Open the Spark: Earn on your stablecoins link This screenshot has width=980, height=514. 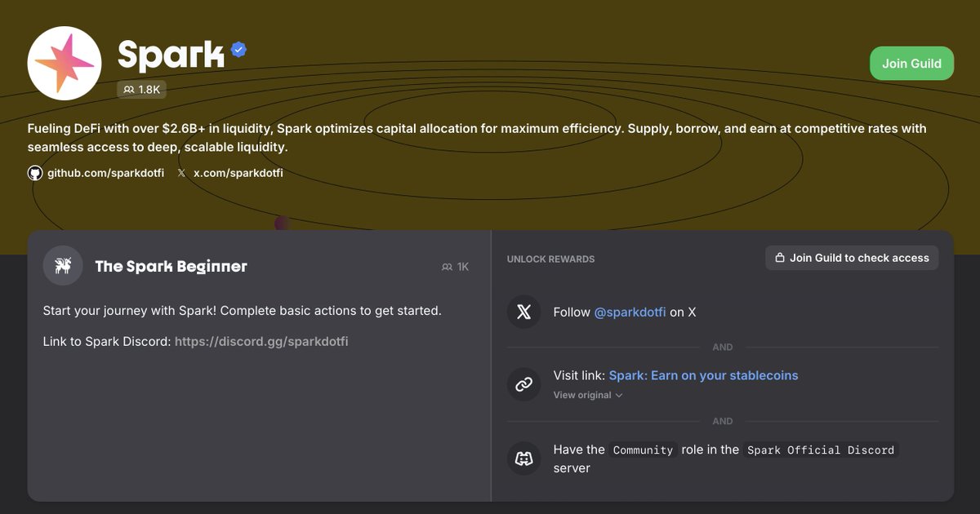[x=703, y=375]
